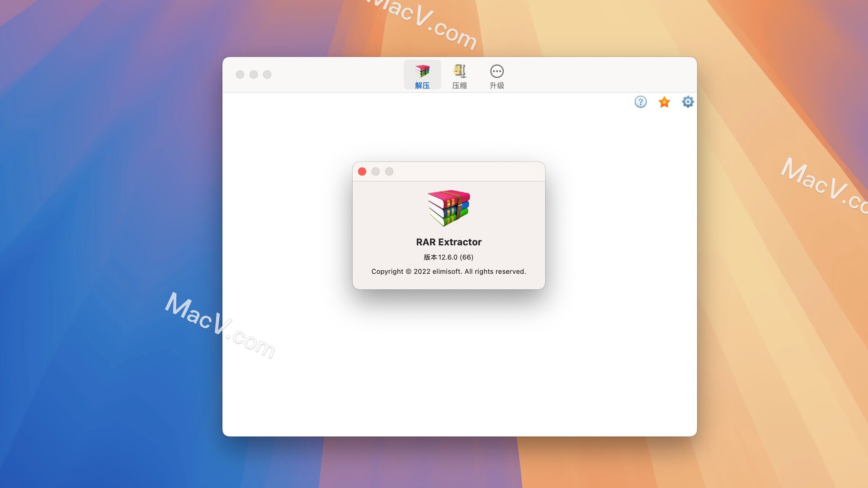Open settings with the blue gear icon
868x488 pixels.
(x=687, y=102)
